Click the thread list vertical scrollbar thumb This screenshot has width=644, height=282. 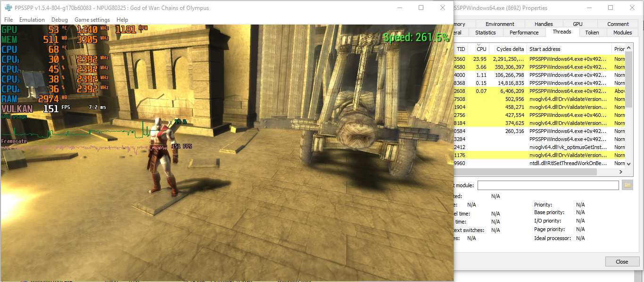coord(628,80)
